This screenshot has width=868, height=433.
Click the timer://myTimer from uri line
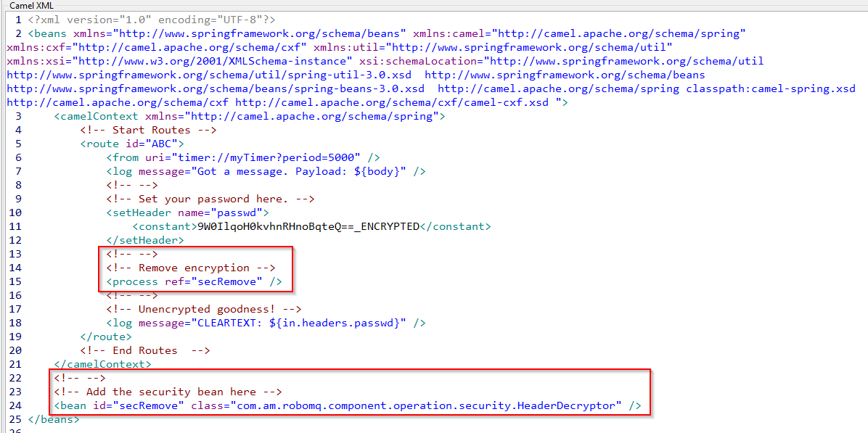242,157
